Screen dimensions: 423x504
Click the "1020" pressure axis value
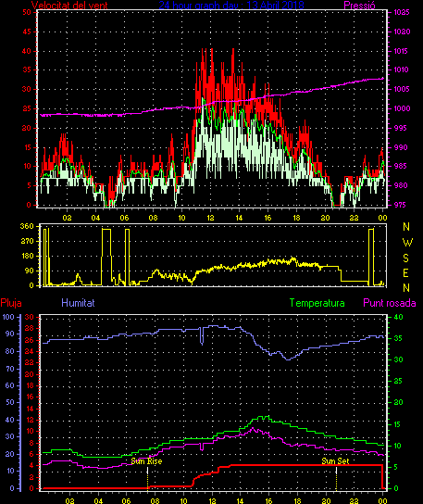pyautogui.click(x=402, y=31)
